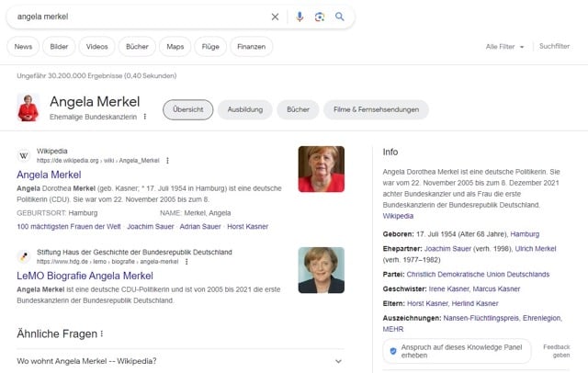Select the Filme & Fernsehsendungen tab

pyautogui.click(x=376, y=109)
